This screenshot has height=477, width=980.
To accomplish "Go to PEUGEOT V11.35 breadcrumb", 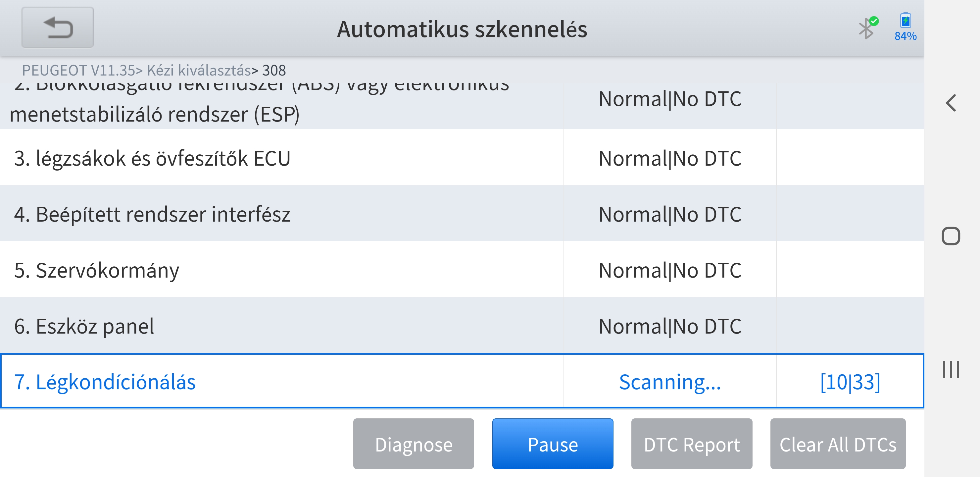I will coord(78,71).
